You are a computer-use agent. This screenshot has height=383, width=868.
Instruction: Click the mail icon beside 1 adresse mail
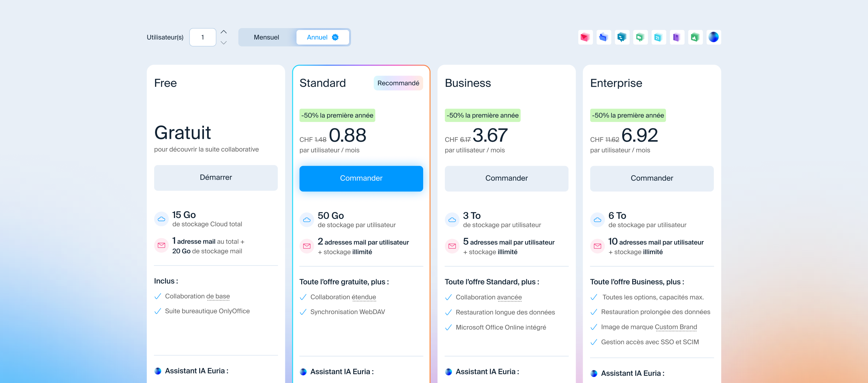coord(161,245)
